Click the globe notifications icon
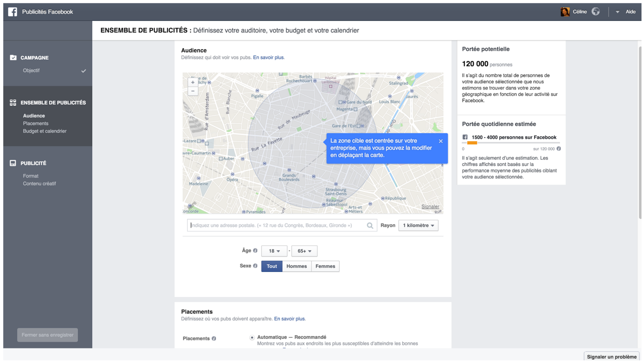 (x=596, y=12)
